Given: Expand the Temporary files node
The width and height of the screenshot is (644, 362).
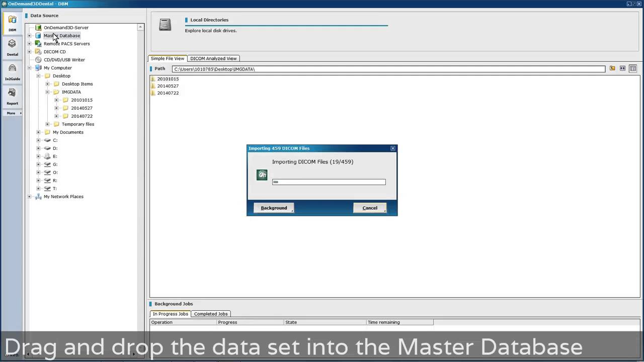Looking at the screenshot, I should coord(47,124).
